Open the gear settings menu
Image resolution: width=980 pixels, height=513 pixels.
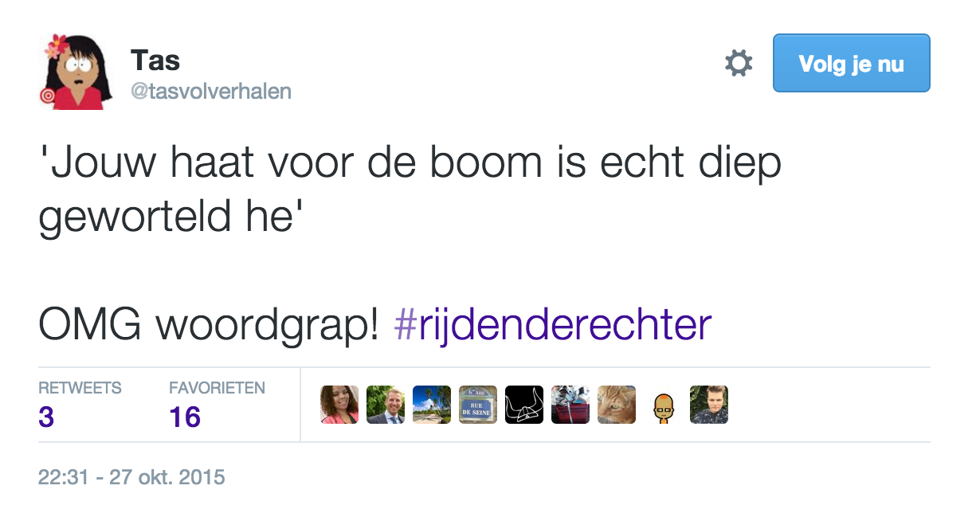pos(739,63)
